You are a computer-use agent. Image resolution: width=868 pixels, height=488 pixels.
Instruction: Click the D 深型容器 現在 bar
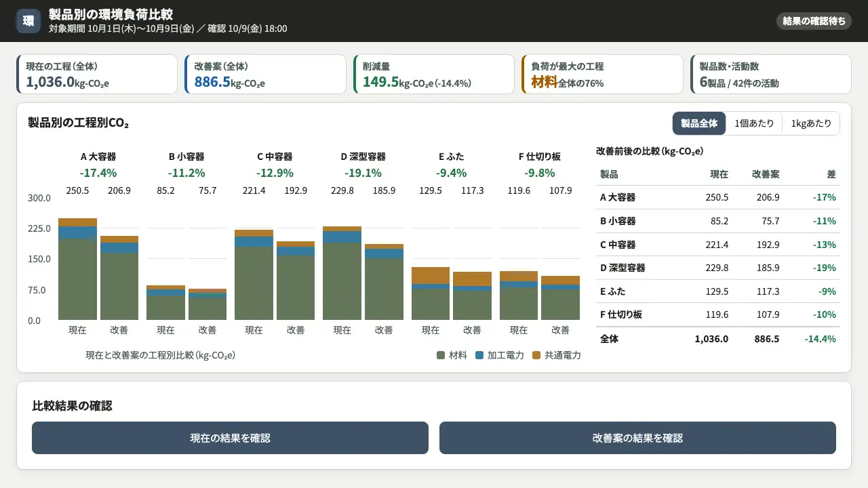[x=342, y=273]
